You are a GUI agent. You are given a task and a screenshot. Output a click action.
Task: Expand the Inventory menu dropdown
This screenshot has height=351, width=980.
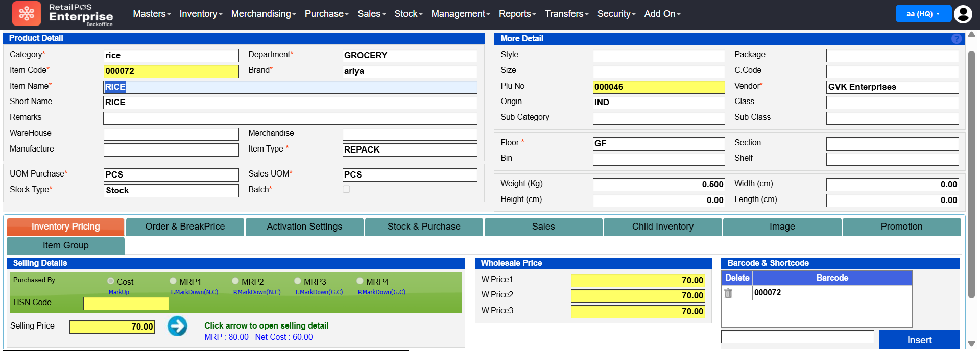[200, 14]
